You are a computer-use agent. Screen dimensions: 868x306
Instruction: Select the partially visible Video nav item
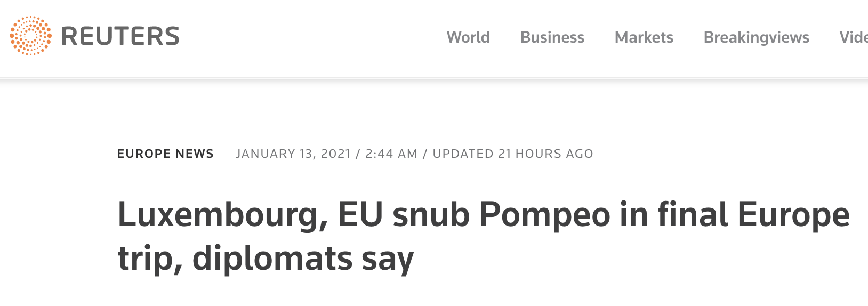pyautogui.click(x=854, y=37)
